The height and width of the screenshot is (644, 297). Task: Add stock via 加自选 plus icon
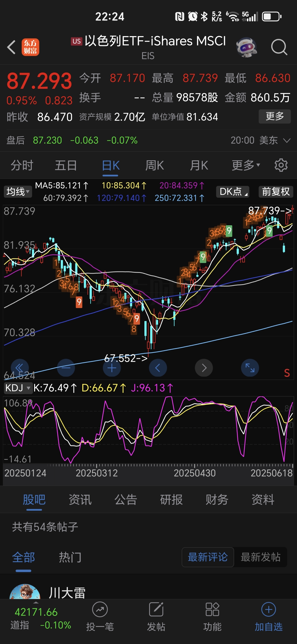(269, 610)
